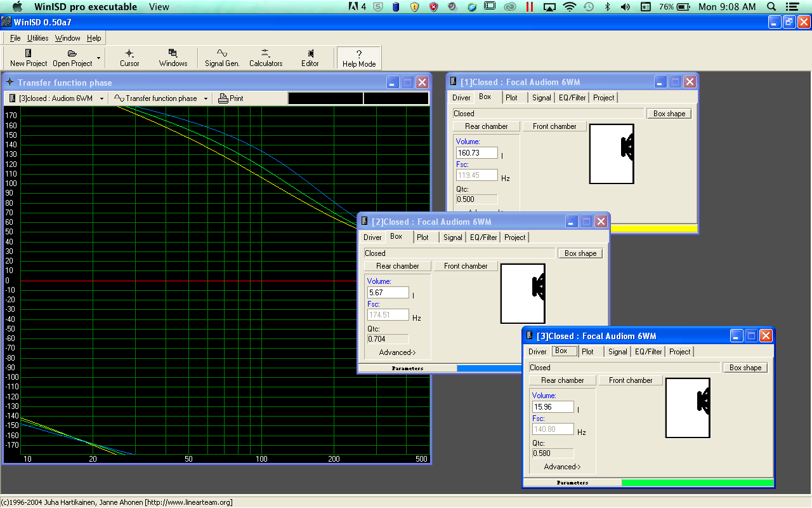Click the Fsc value 174.51 in project [2]

pos(388,315)
